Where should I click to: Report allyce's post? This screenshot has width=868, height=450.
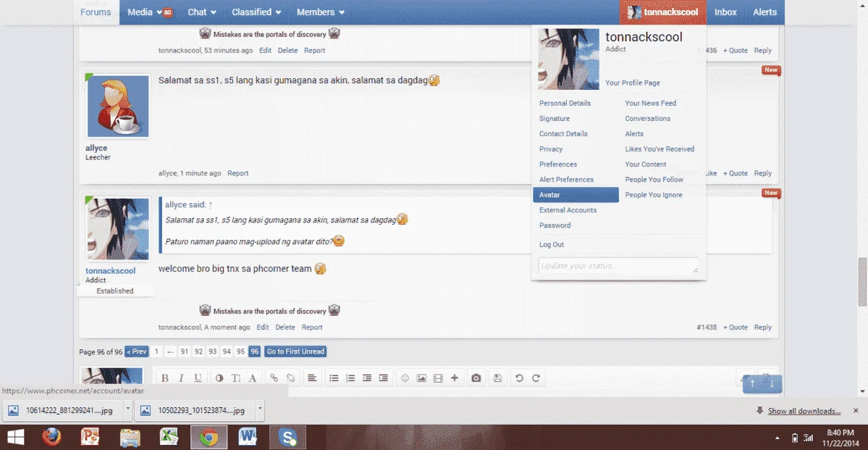pyautogui.click(x=238, y=173)
